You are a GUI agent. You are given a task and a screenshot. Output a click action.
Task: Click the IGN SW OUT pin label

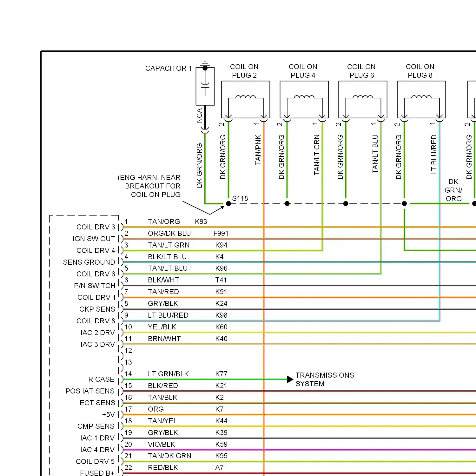pos(94,239)
